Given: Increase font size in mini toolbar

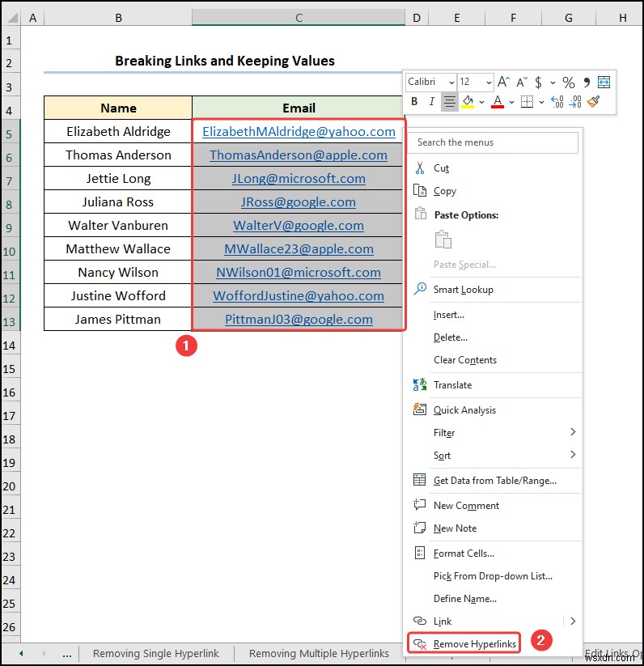Looking at the screenshot, I should 503,82.
